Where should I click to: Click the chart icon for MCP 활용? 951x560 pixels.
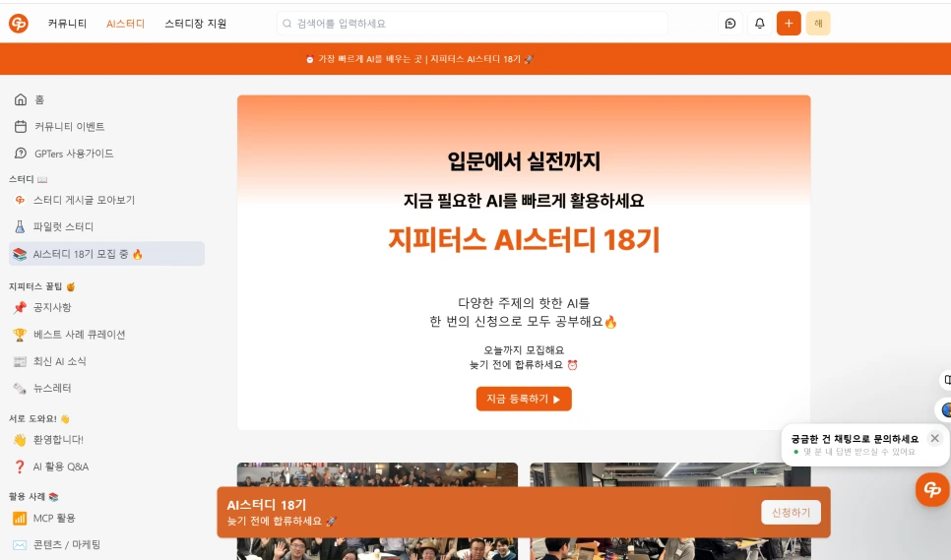[x=20, y=519]
